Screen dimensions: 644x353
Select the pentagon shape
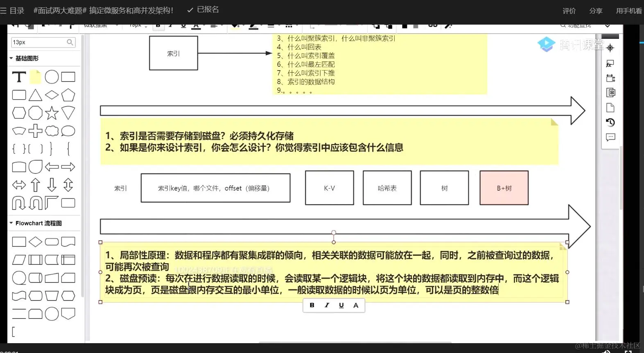click(68, 95)
